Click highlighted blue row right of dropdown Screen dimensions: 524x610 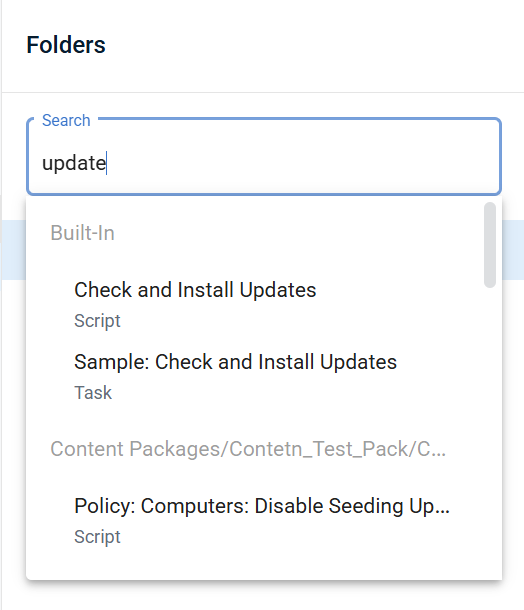513,250
